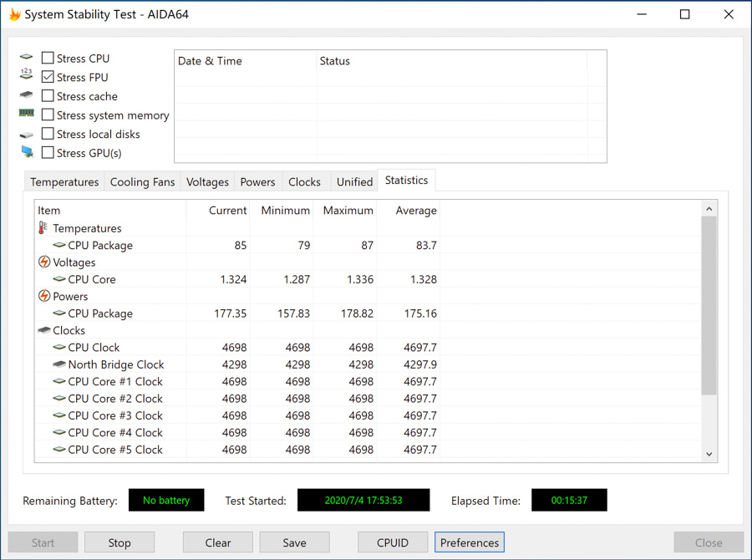The width and height of the screenshot is (752, 560).
Task: Enable the Stress cache checkbox
Action: (x=48, y=96)
